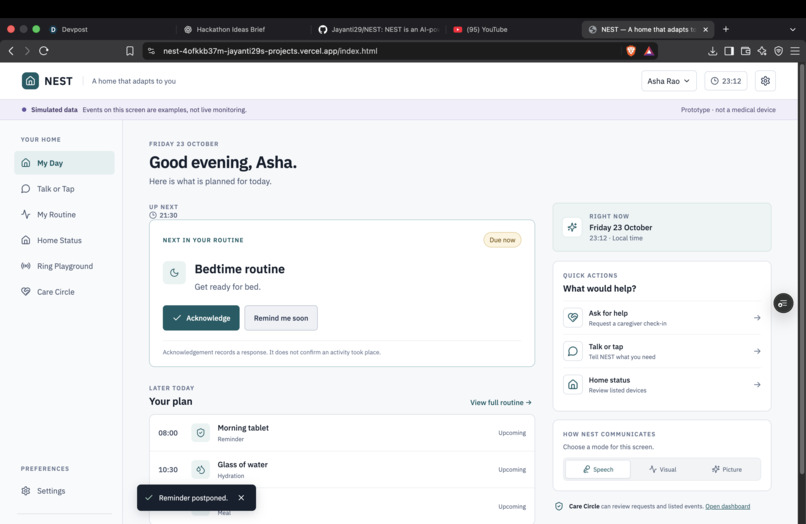Viewport: 806px width, 524px height.
Task: Open Talk or tap quick action arrow
Action: click(x=757, y=351)
